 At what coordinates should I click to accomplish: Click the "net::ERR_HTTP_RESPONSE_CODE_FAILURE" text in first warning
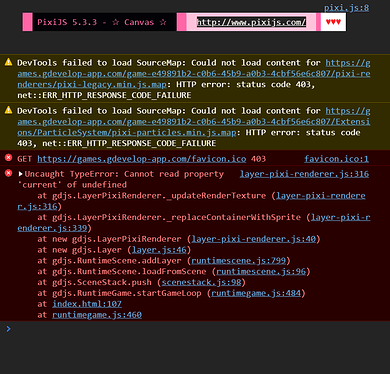[x=104, y=95]
